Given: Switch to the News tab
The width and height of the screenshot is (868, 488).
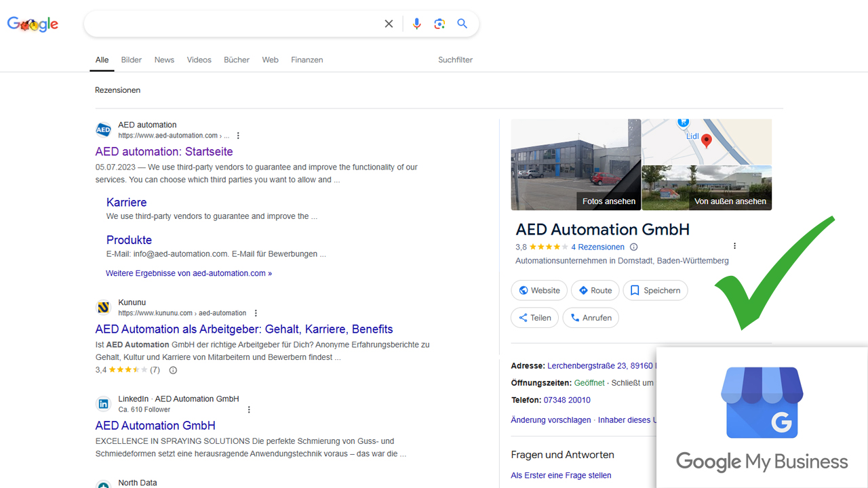Looking at the screenshot, I should [164, 60].
